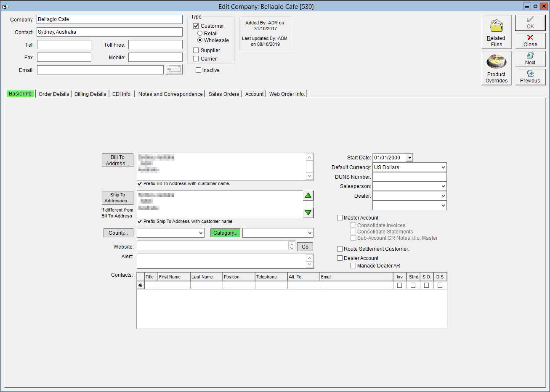Check Inv. box in new contact row
This screenshot has height=392, width=550.
click(x=400, y=285)
